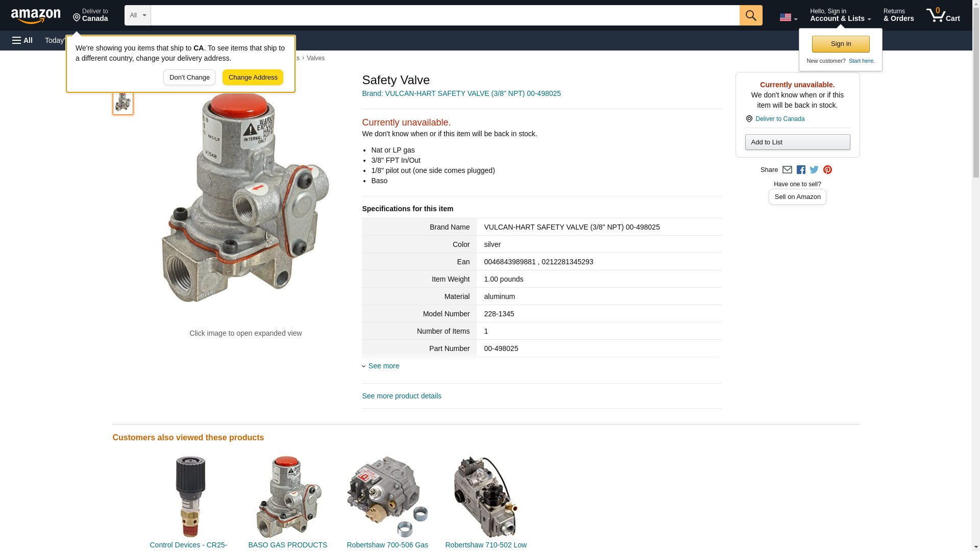The height and width of the screenshot is (551, 980).
Task: Share via email envelope icon
Action: [x=787, y=170]
